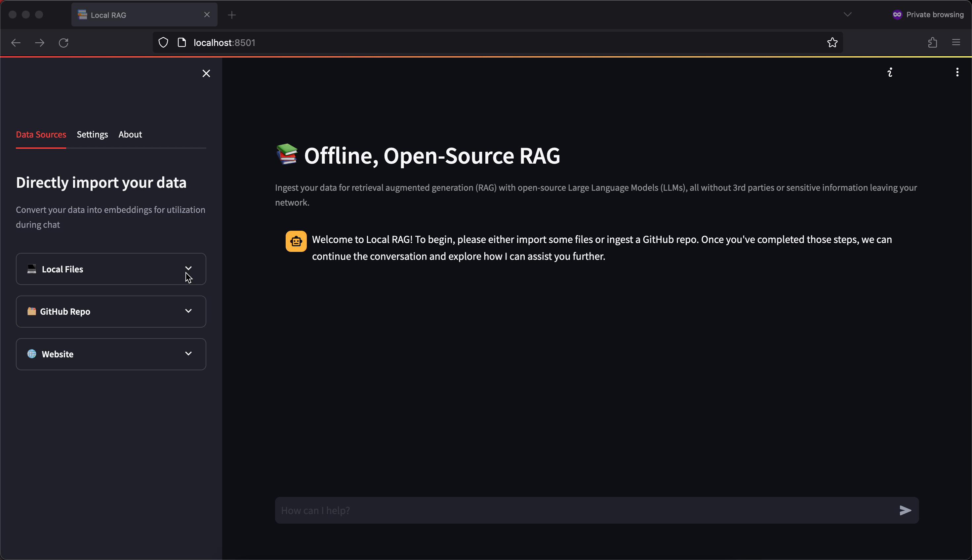Click the page reload button in browser
This screenshot has width=972, height=560.
pos(63,43)
